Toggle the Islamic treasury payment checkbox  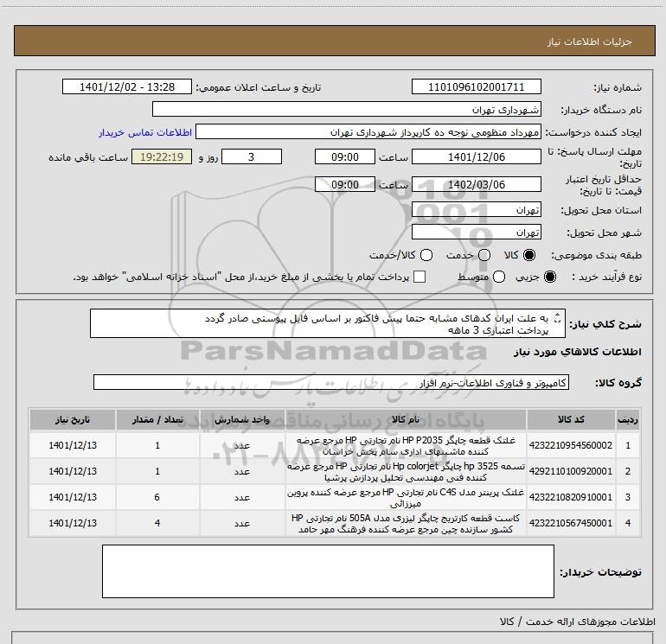(419, 277)
